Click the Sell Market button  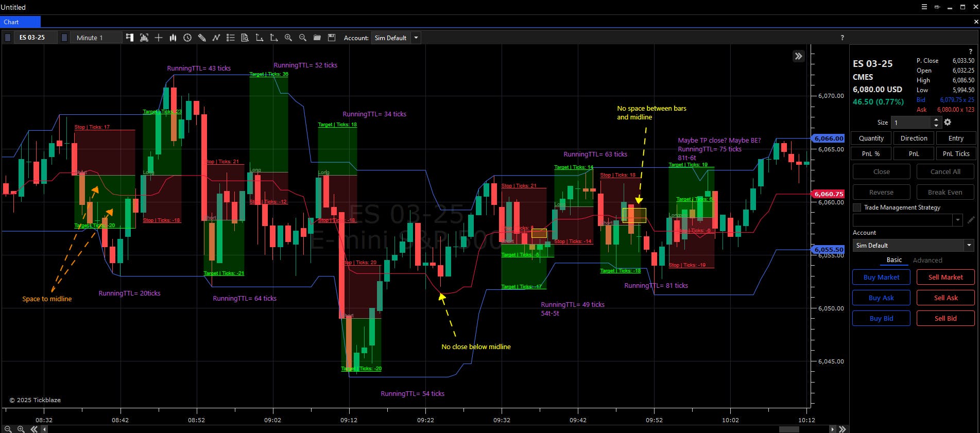[945, 277]
